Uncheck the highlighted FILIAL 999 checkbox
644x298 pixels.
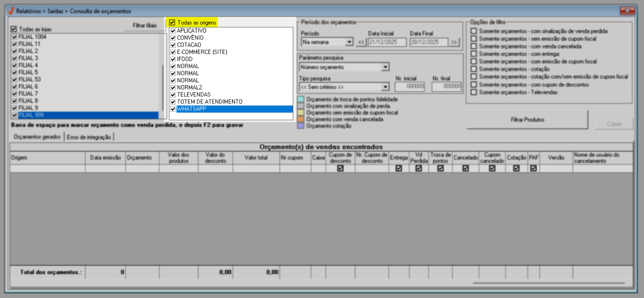tap(14, 115)
